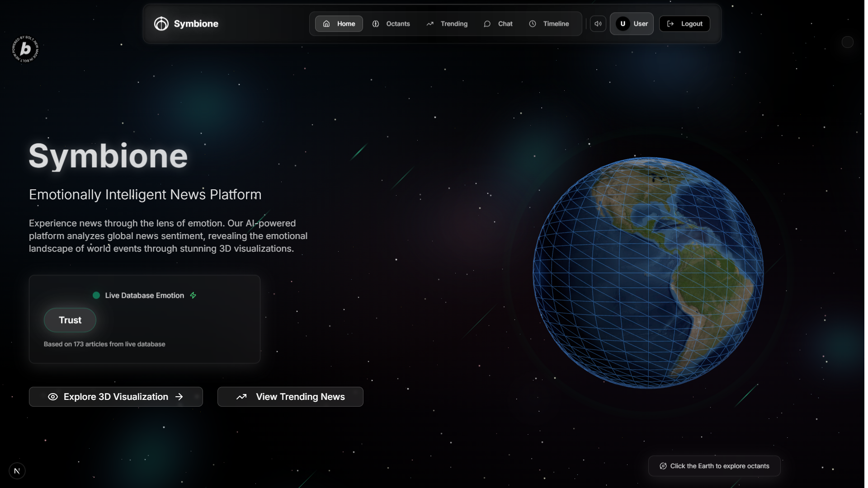The image size is (868, 488).
Task: Click the Bolt badge icon
Action: point(25,49)
